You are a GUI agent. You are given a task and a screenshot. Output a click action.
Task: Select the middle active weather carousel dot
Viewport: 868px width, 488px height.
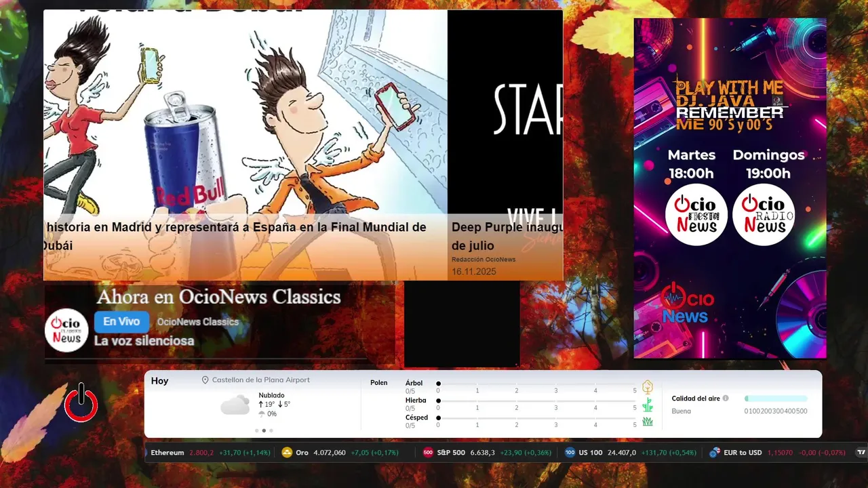tap(264, 430)
